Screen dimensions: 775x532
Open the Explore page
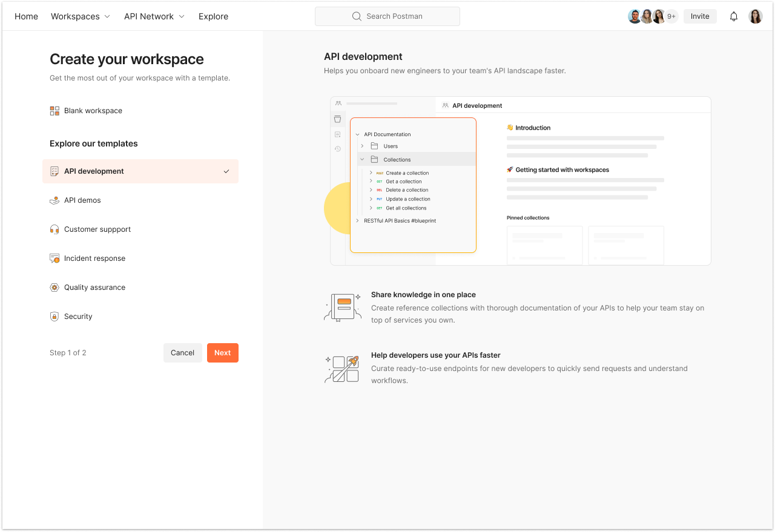coord(213,16)
